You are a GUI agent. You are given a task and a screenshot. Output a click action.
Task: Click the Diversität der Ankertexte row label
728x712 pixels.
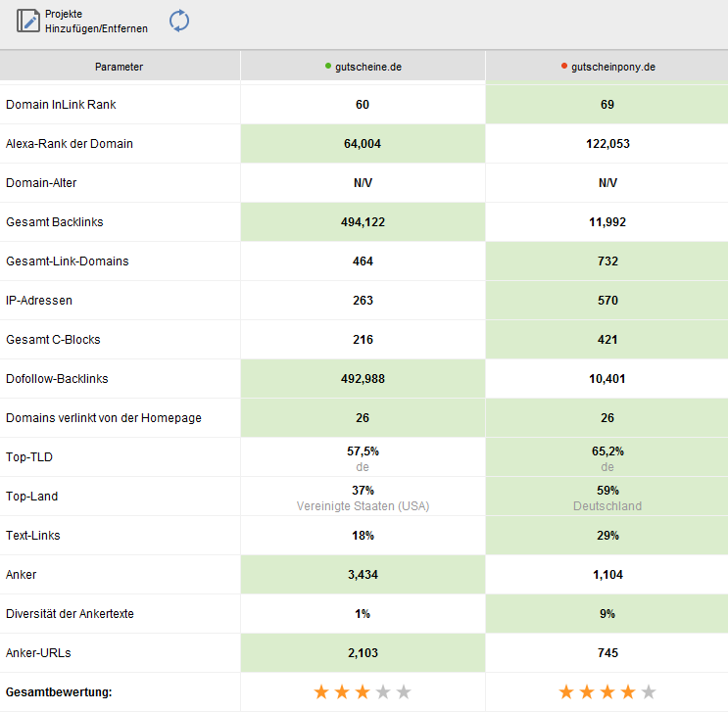[x=70, y=614]
